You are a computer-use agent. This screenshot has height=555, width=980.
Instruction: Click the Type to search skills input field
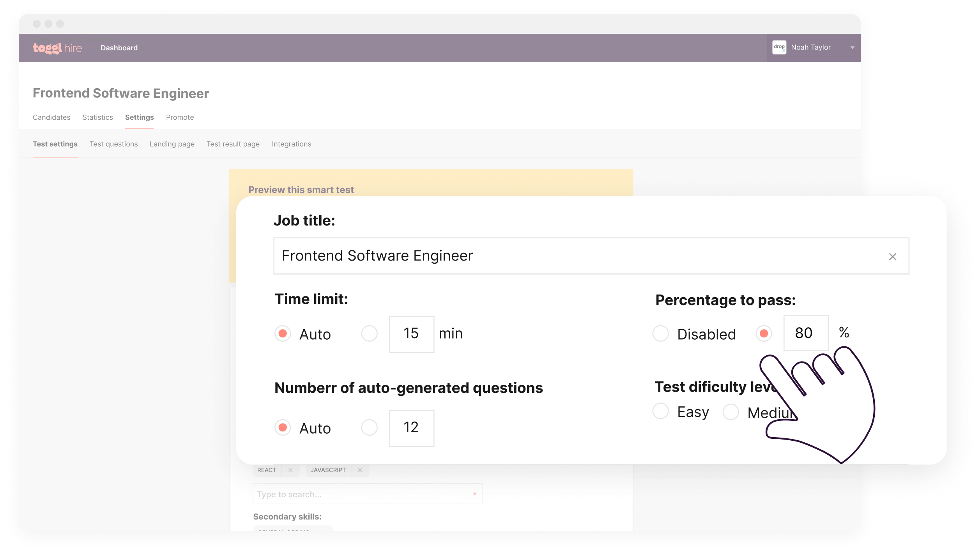(367, 494)
